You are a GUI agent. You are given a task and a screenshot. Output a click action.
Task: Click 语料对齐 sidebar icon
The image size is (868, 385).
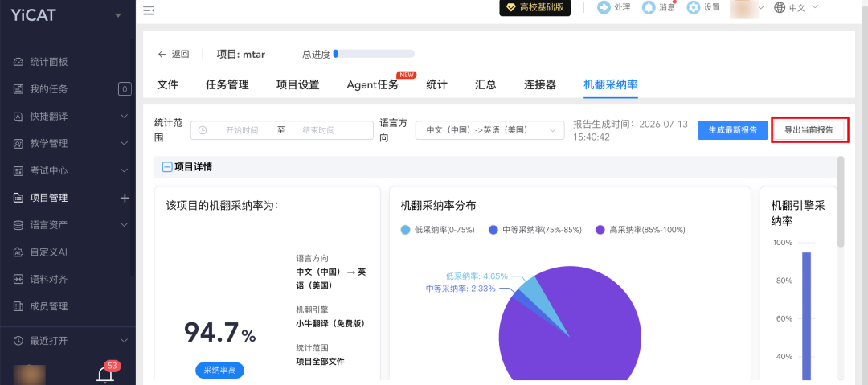(18, 279)
